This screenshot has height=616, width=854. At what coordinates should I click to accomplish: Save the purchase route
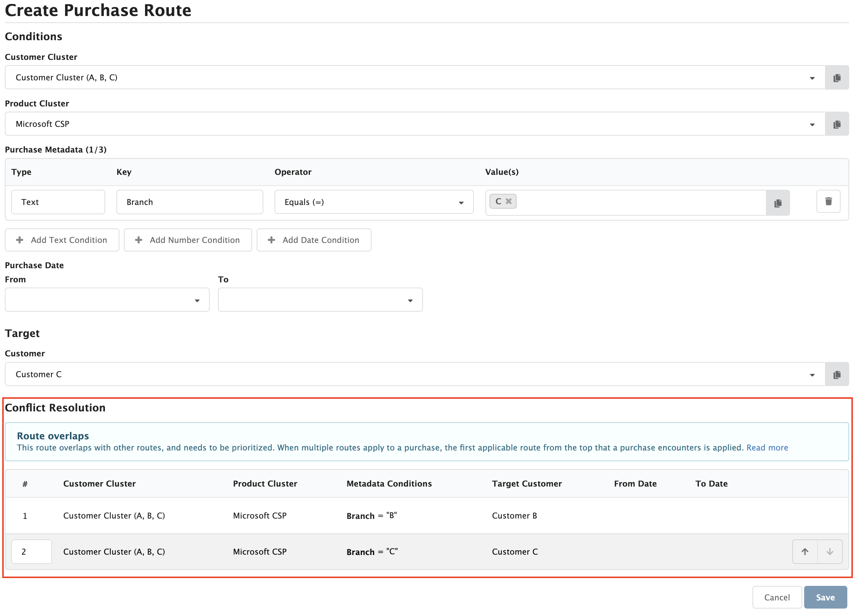pyautogui.click(x=825, y=597)
